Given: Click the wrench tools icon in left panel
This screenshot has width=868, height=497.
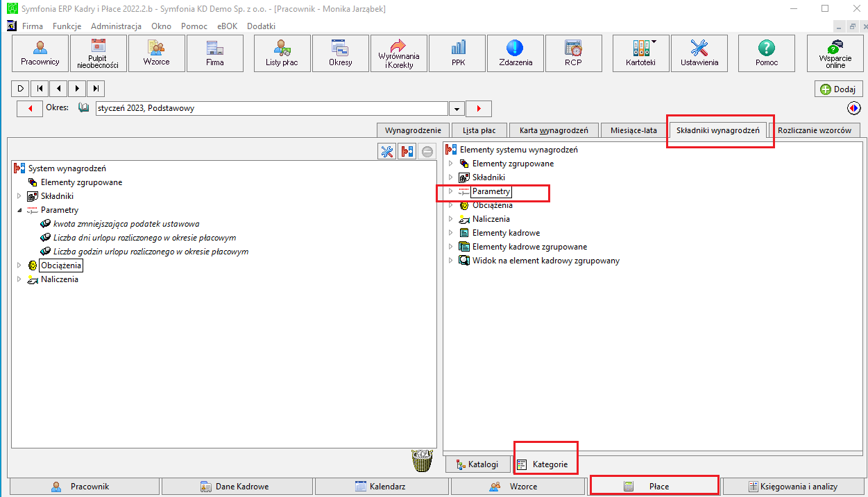Looking at the screenshot, I should point(386,151).
